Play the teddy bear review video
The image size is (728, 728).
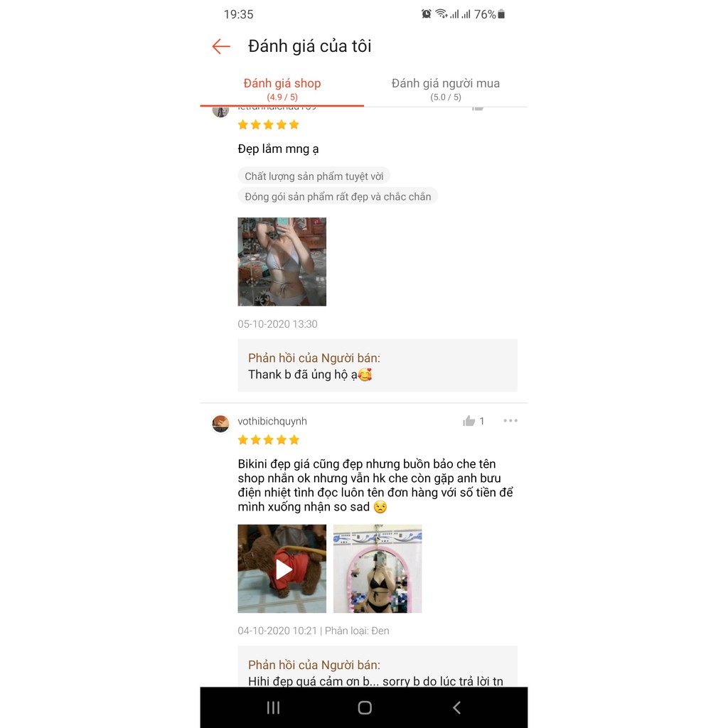[282, 569]
